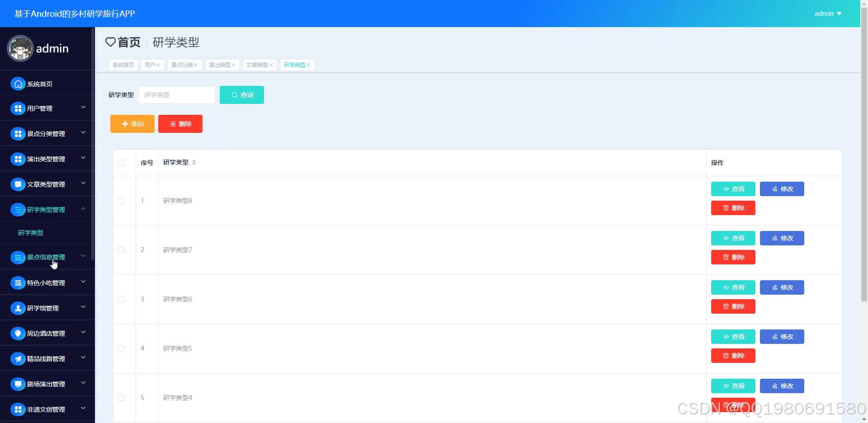Click the 首页 breadcrumb link

click(129, 42)
